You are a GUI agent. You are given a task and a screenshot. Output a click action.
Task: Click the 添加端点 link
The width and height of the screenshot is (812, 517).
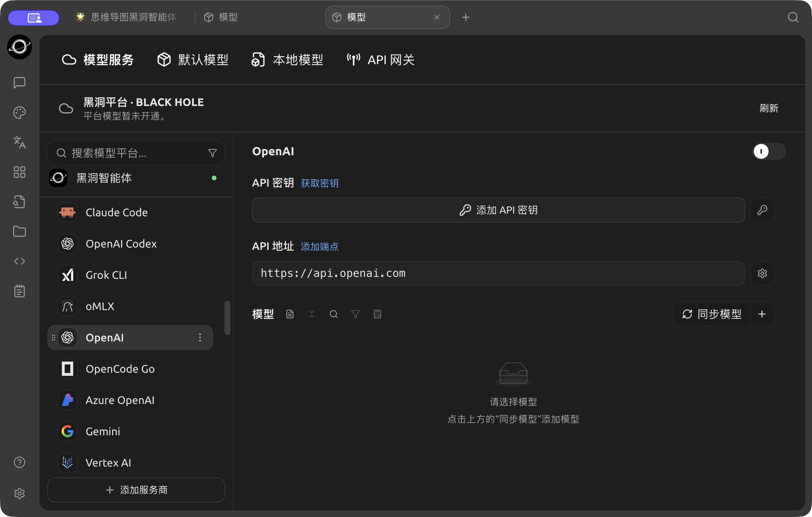coord(320,246)
